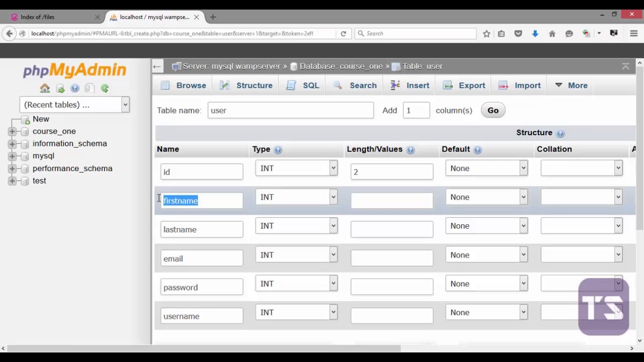This screenshot has width=644, height=362.
Task: Click the Table name input field
Action: pos(291,110)
